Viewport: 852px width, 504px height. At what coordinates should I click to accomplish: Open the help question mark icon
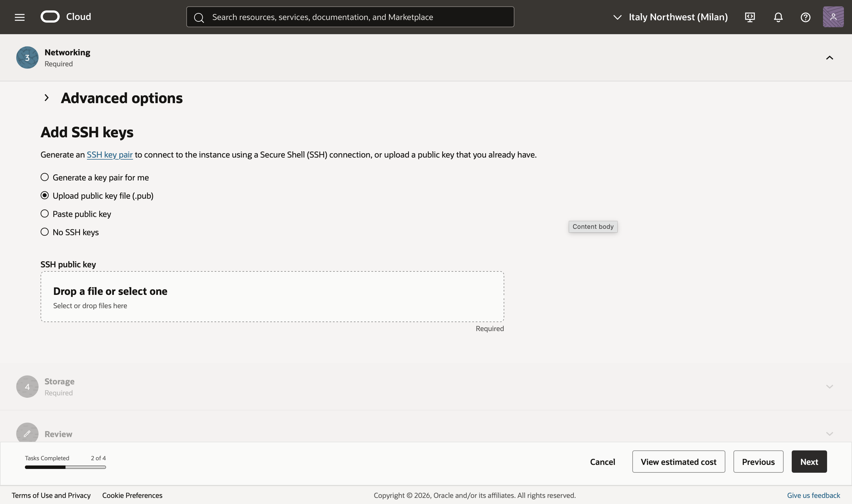805,17
